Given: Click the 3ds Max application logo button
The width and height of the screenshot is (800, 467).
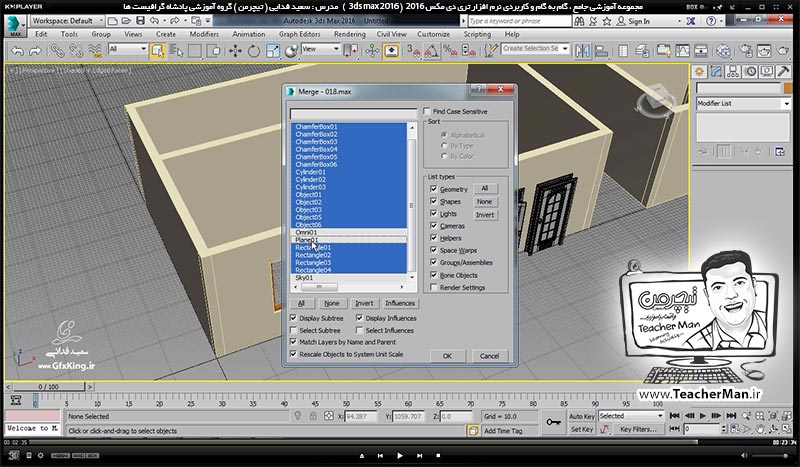Looking at the screenshot, I should [x=14, y=25].
